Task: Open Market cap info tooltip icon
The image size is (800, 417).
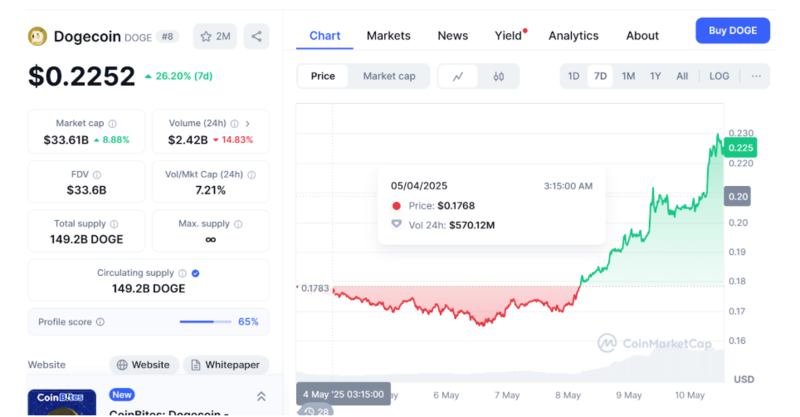Action: tap(112, 124)
